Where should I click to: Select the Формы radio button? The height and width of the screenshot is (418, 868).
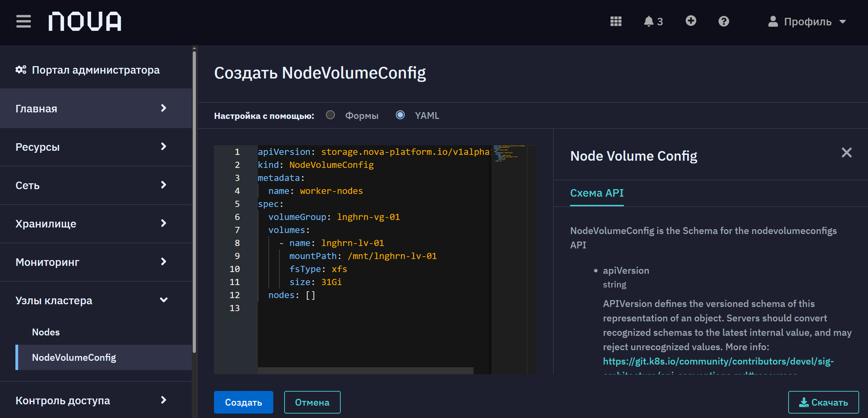tap(330, 115)
